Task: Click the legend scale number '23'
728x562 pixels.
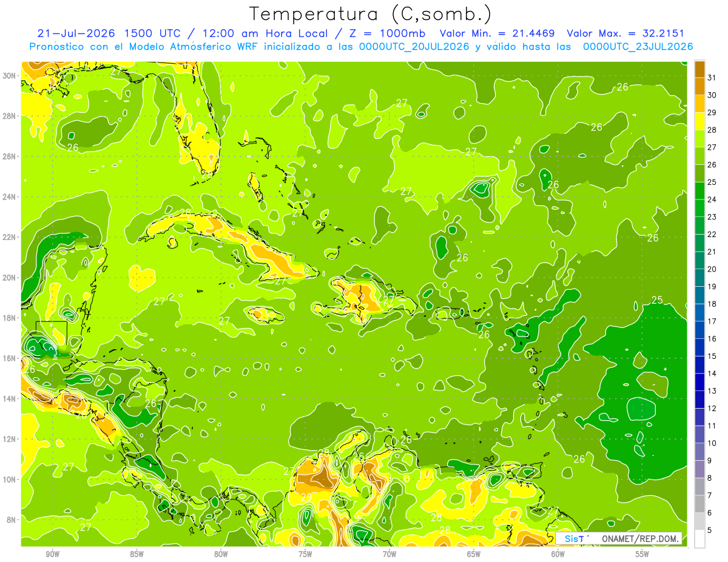Action: (712, 217)
